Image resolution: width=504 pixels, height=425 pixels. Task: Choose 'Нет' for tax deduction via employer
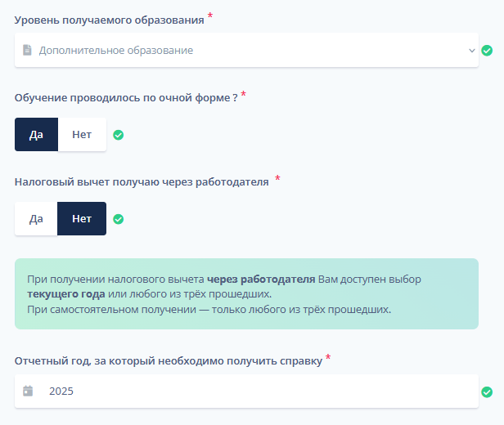tap(82, 219)
